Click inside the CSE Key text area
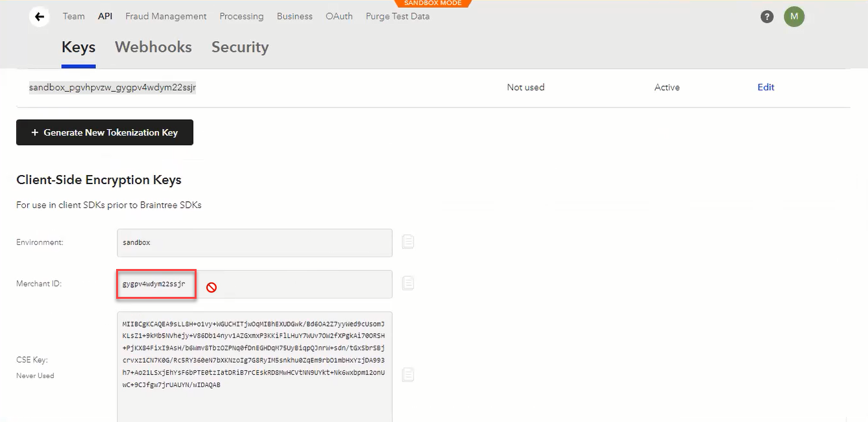The width and height of the screenshot is (868, 422). click(x=254, y=367)
